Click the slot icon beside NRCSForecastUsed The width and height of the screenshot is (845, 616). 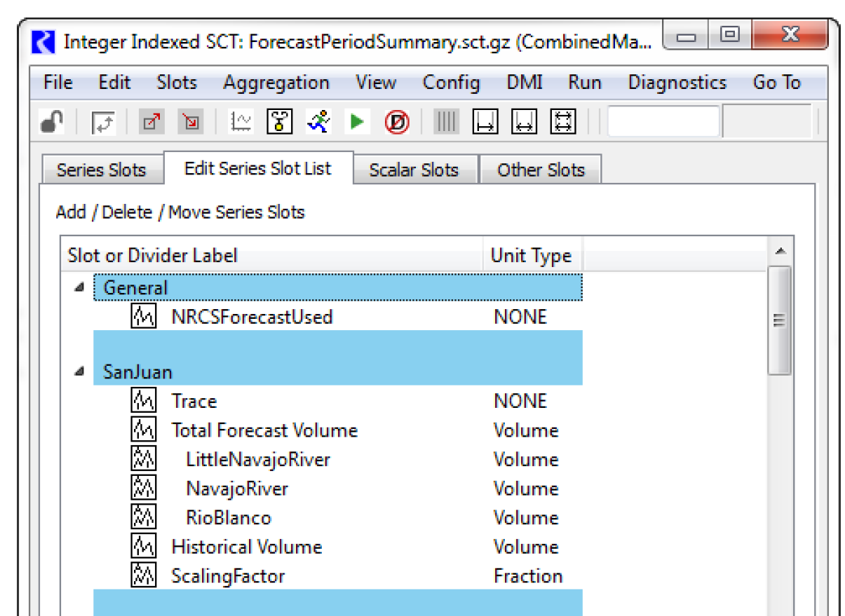[x=143, y=317]
